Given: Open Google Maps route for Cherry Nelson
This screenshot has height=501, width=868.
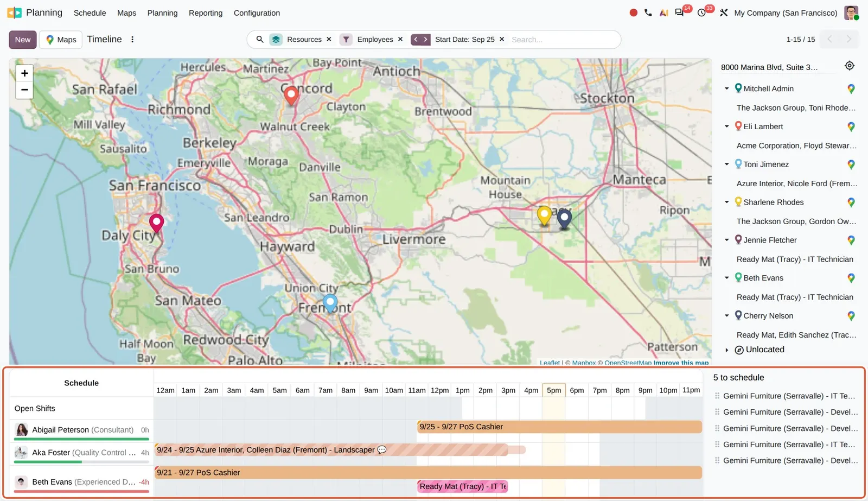Looking at the screenshot, I should tap(851, 316).
